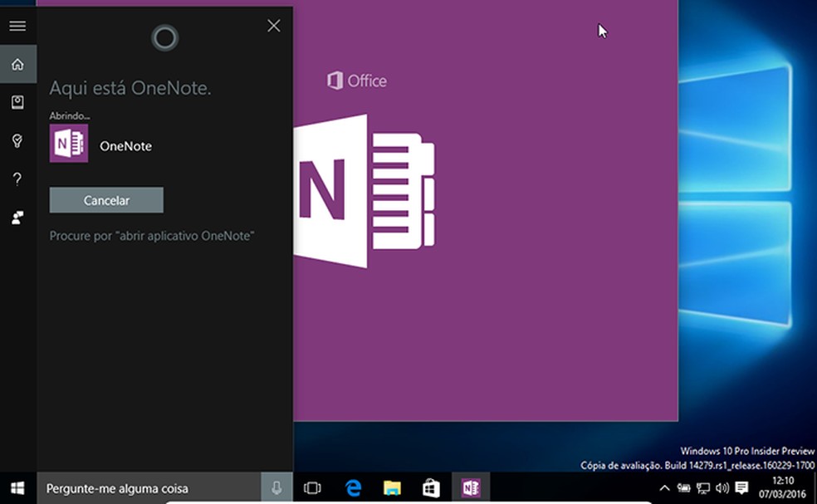Open Cortana Help question mark
Screen dimensions: 817x504
pos(17,179)
